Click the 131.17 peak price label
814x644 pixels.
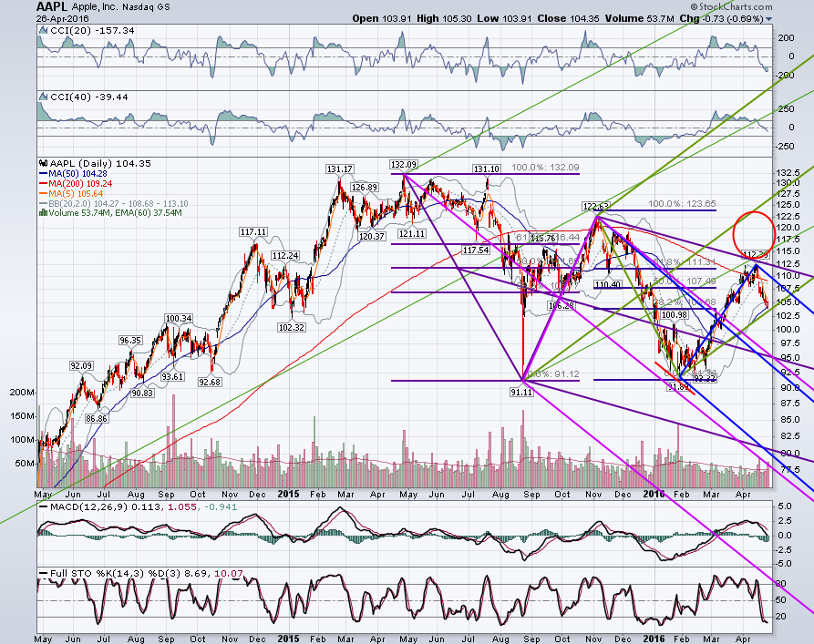340,169
